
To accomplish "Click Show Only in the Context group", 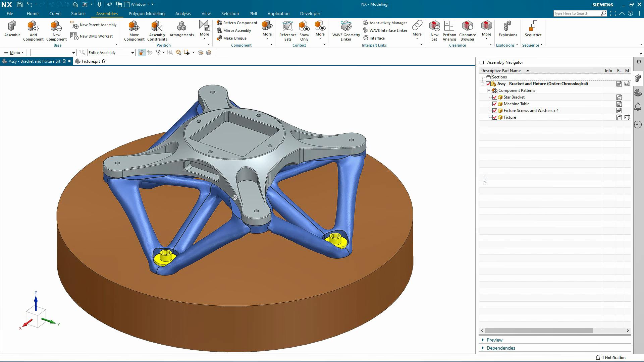I will pyautogui.click(x=304, y=27).
